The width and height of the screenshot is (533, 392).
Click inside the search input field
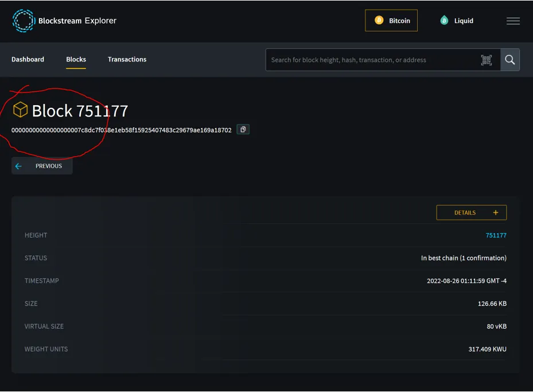373,60
